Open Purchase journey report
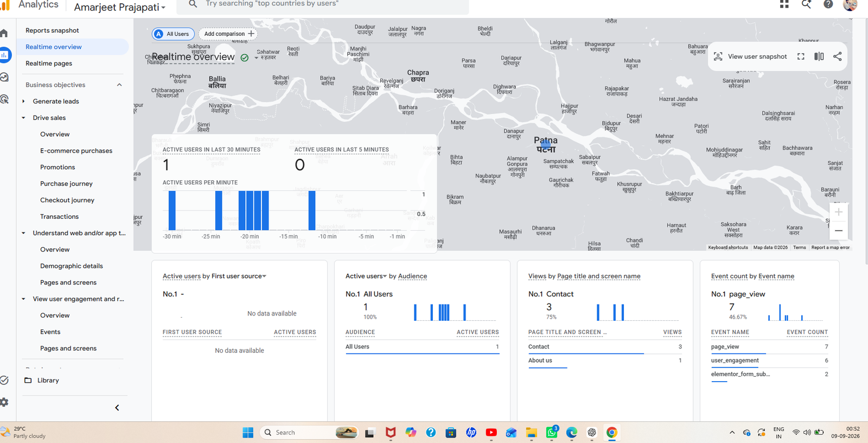Viewport: 868px width, 443px height. click(66, 184)
